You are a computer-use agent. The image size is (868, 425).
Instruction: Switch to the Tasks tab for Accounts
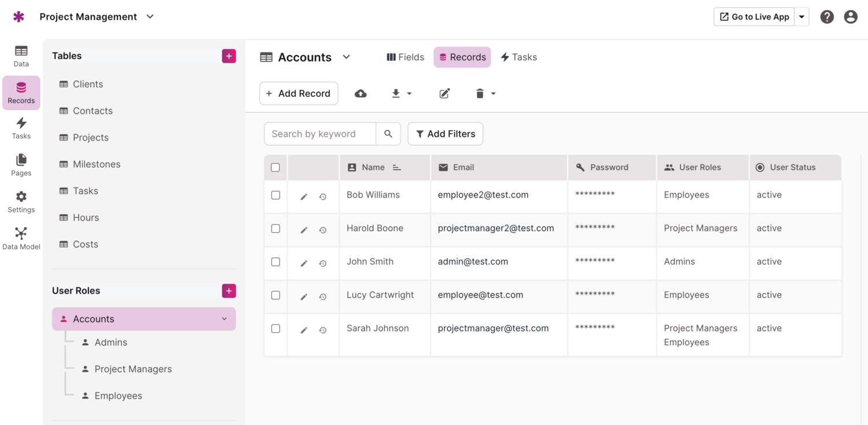coord(518,57)
